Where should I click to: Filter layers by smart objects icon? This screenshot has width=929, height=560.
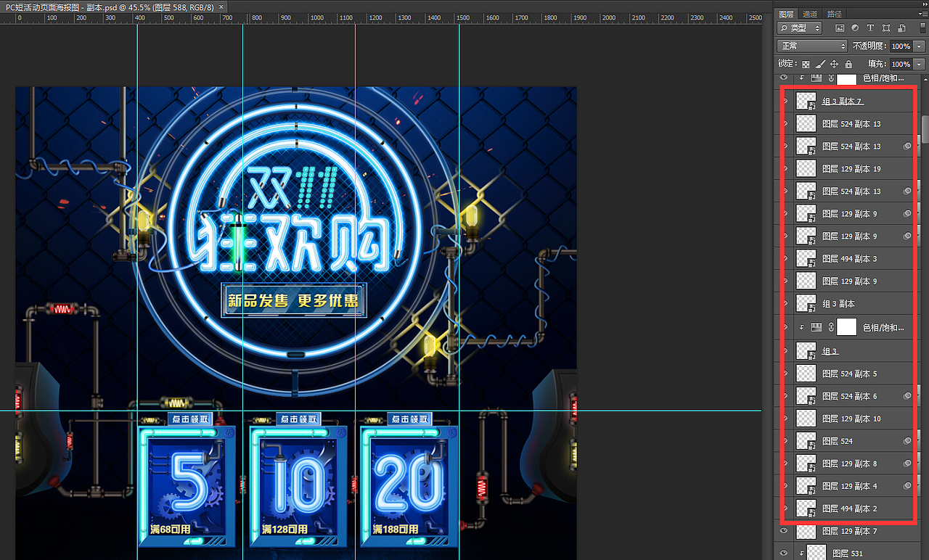(901, 28)
